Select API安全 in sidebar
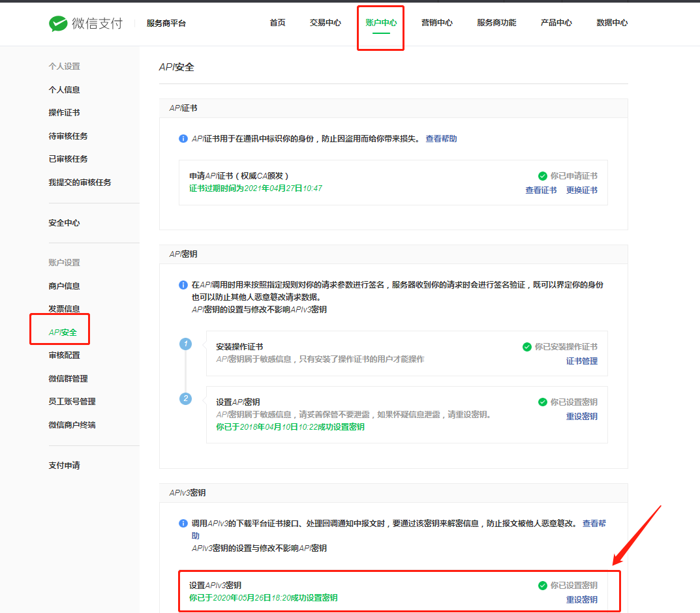Image resolution: width=700 pixels, height=613 pixels. pos(63,333)
